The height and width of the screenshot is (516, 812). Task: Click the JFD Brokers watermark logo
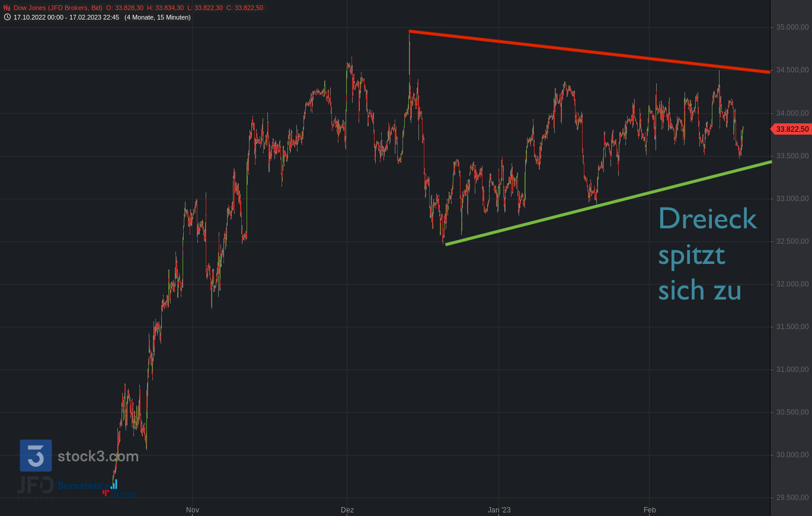pyautogui.click(x=36, y=486)
